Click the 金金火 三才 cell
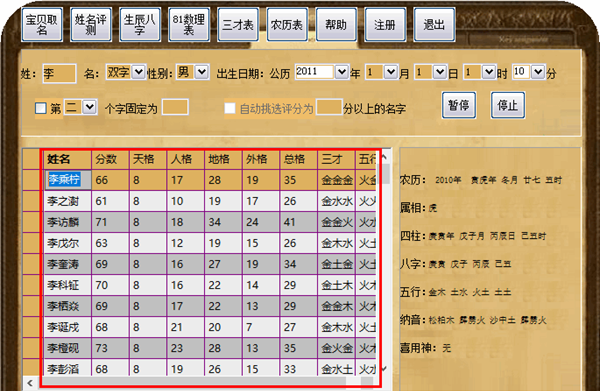 336,222
